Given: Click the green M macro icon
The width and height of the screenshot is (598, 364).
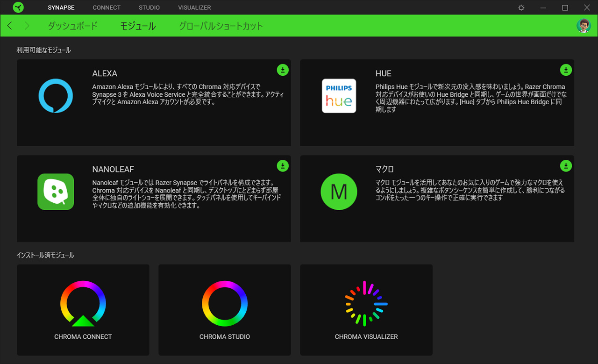Looking at the screenshot, I should click(339, 192).
